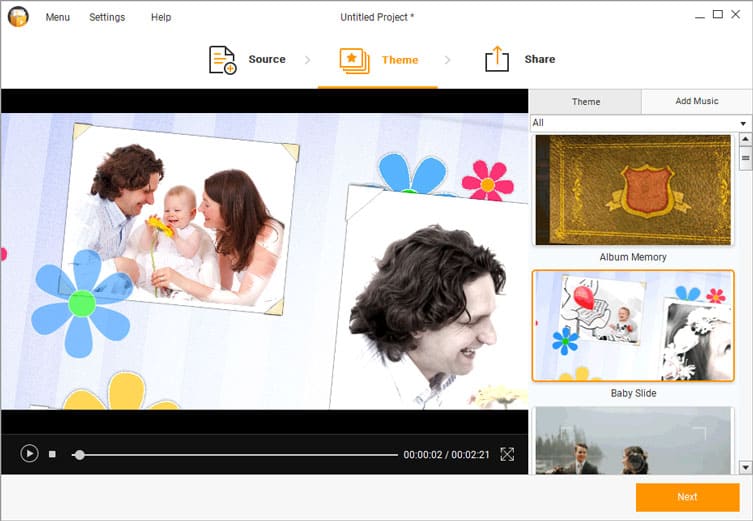Click the Share step upload icon

[497, 59]
